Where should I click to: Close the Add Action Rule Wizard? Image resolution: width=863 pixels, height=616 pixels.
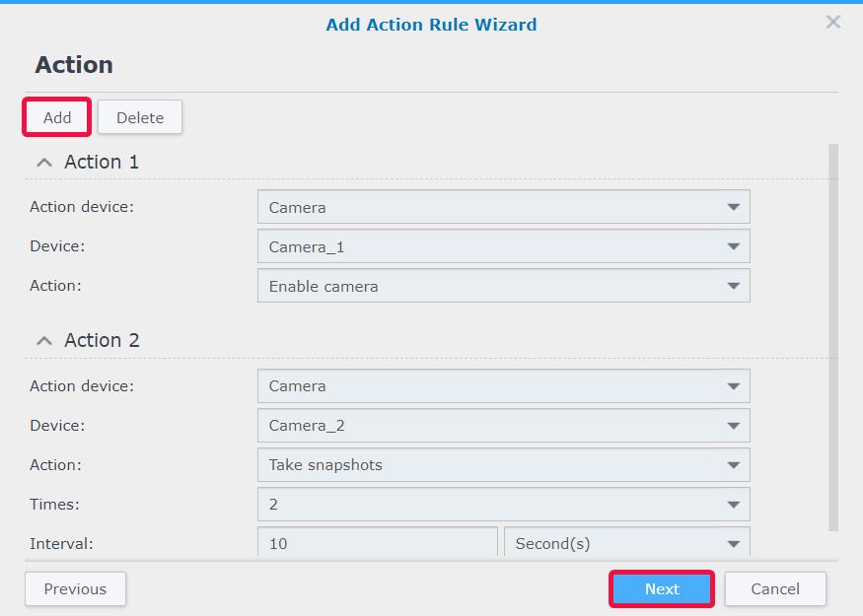tap(833, 22)
